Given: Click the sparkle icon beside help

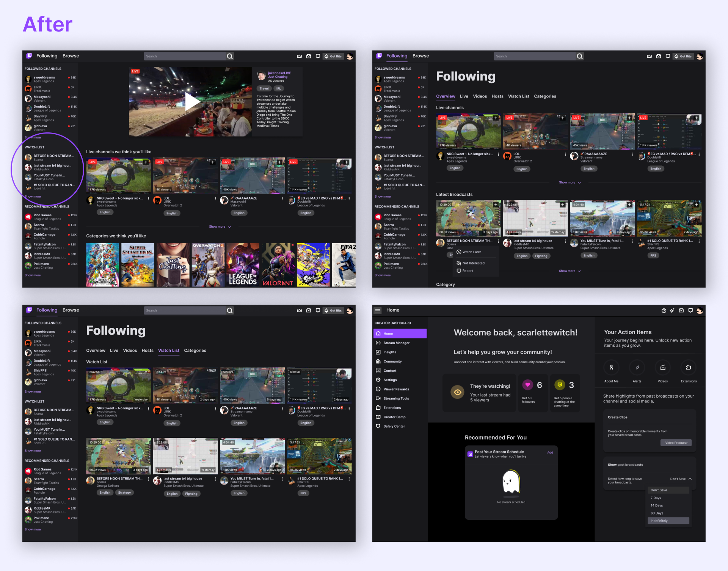Looking at the screenshot, I should [x=672, y=310].
